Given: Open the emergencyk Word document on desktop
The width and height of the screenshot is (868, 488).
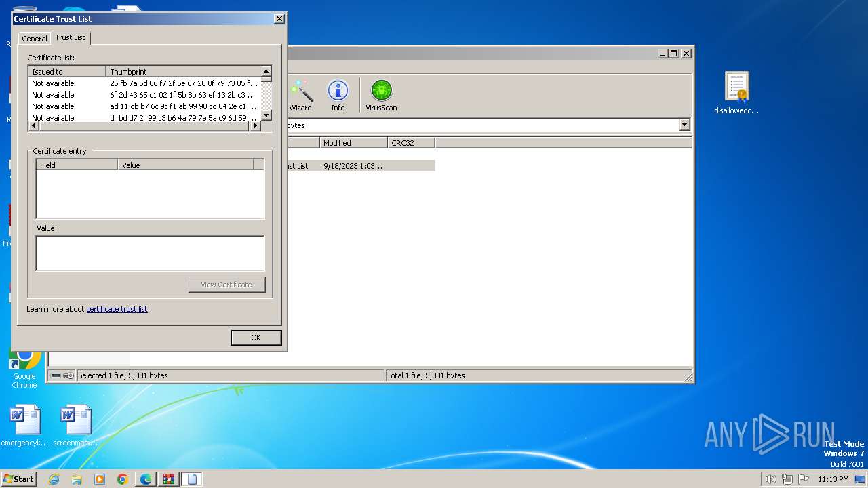Looking at the screenshot, I should pos(25,426).
